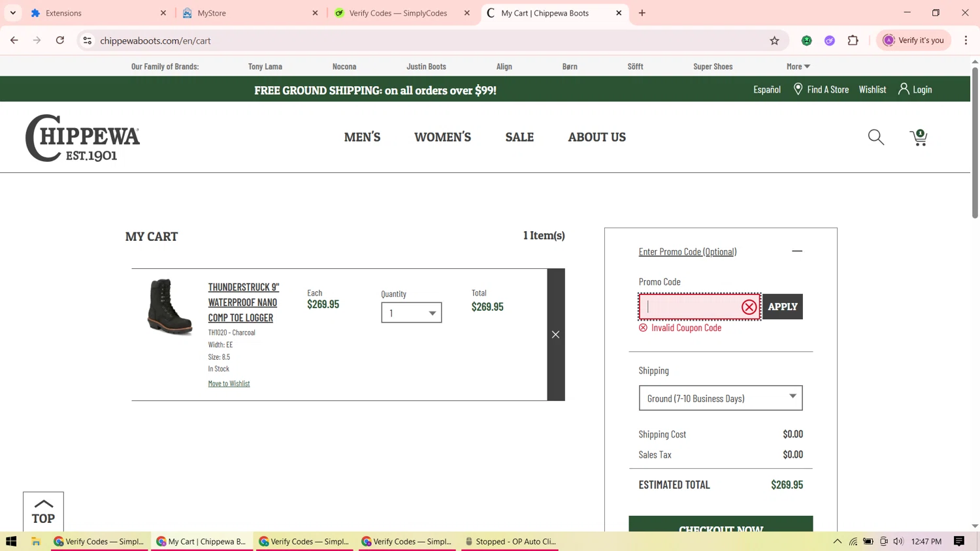Viewport: 980px width, 551px height.
Task: Open the Windows Start menu
Action: [x=11, y=541]
